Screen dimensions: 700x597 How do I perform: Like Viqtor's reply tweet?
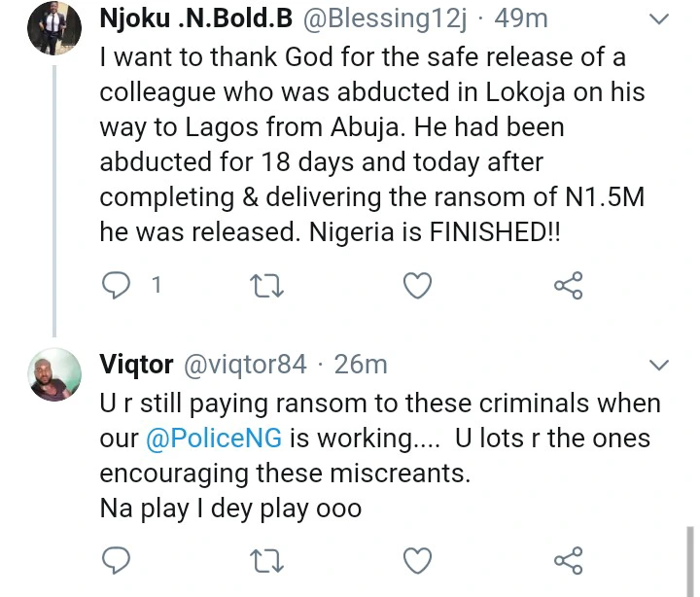[417, 560]
